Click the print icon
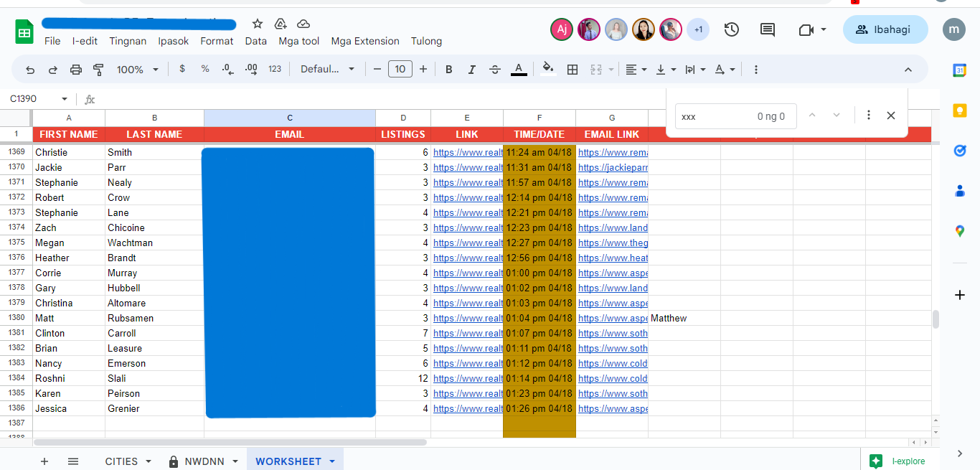 tap(76, 70)
